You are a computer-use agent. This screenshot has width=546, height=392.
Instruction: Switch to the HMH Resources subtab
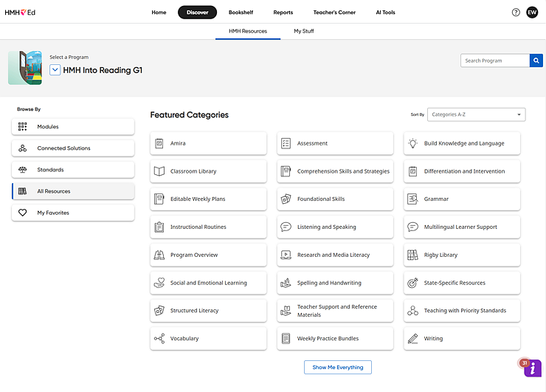pyautogui.click(x=248, y=31)
